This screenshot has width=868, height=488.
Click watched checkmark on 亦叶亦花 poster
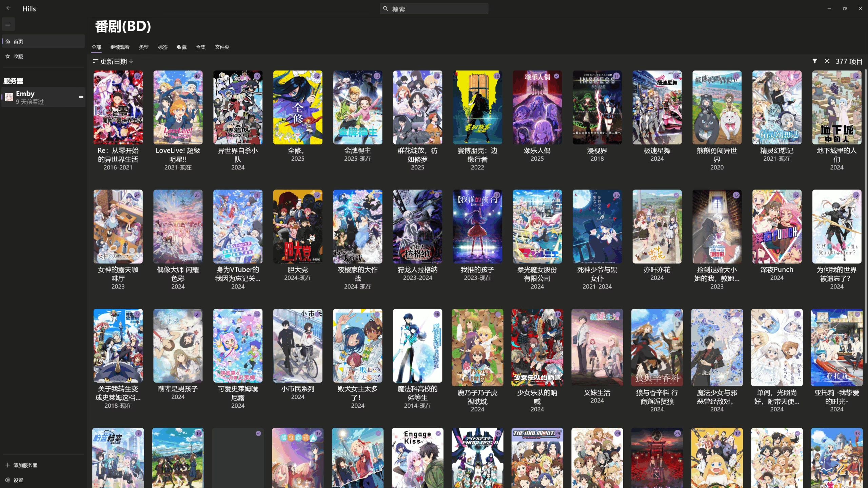pyautogui.click(x=676, y=195)
